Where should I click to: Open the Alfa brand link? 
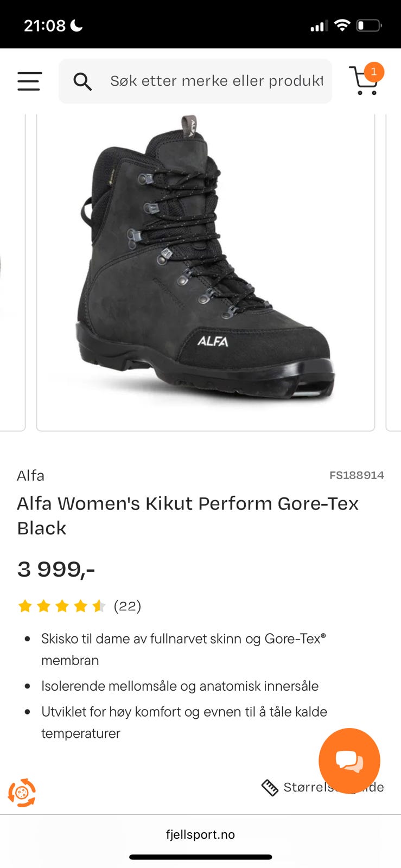pos(30,476)
